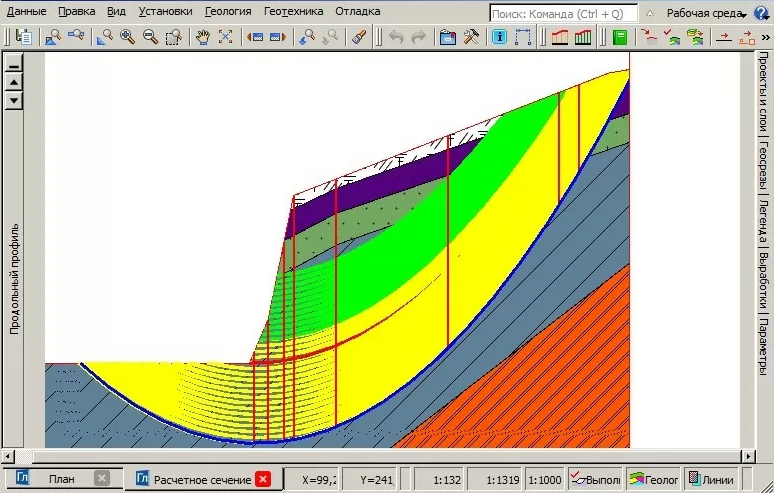Toggle the Линии status bar button
Screen dimensions: 774x493
point(711,479)
